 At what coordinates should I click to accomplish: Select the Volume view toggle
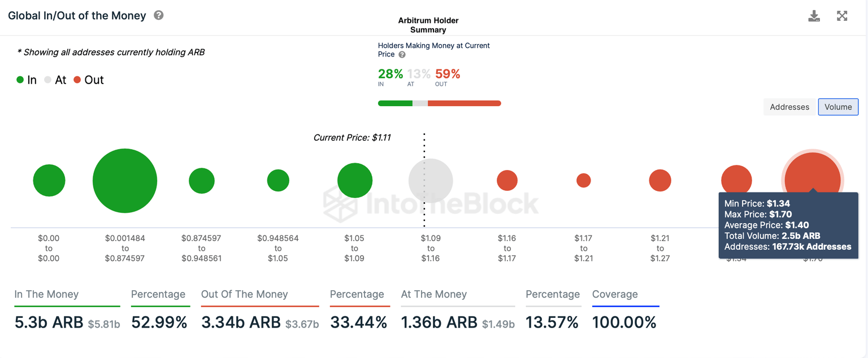pos(838,107)
